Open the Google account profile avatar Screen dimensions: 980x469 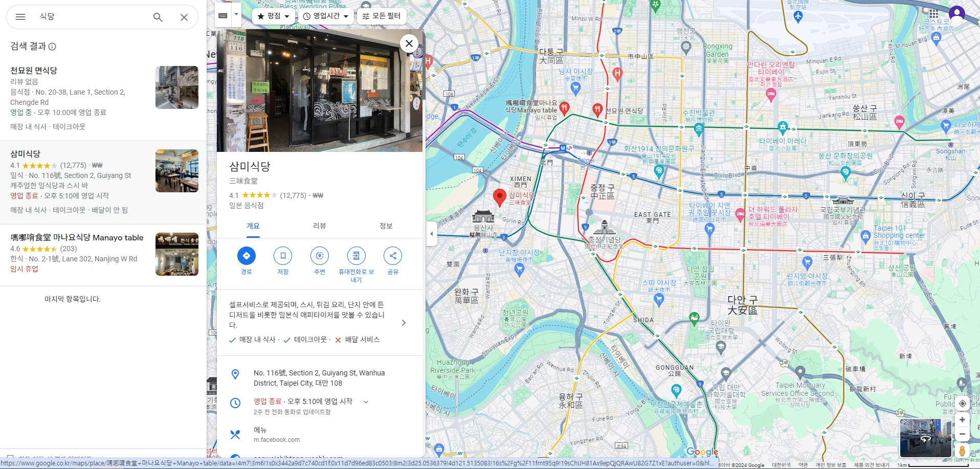point(956,14)
